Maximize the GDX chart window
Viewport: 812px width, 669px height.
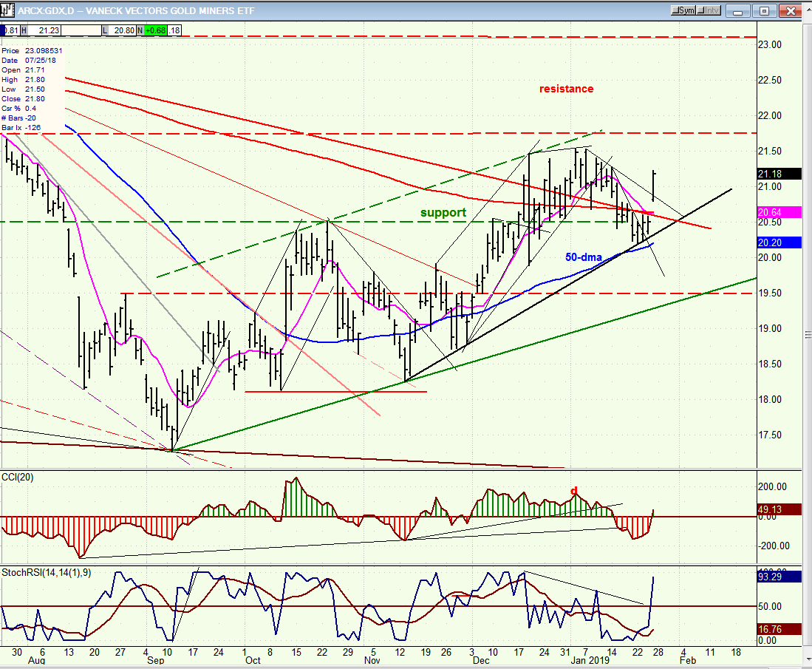[765, 11]
